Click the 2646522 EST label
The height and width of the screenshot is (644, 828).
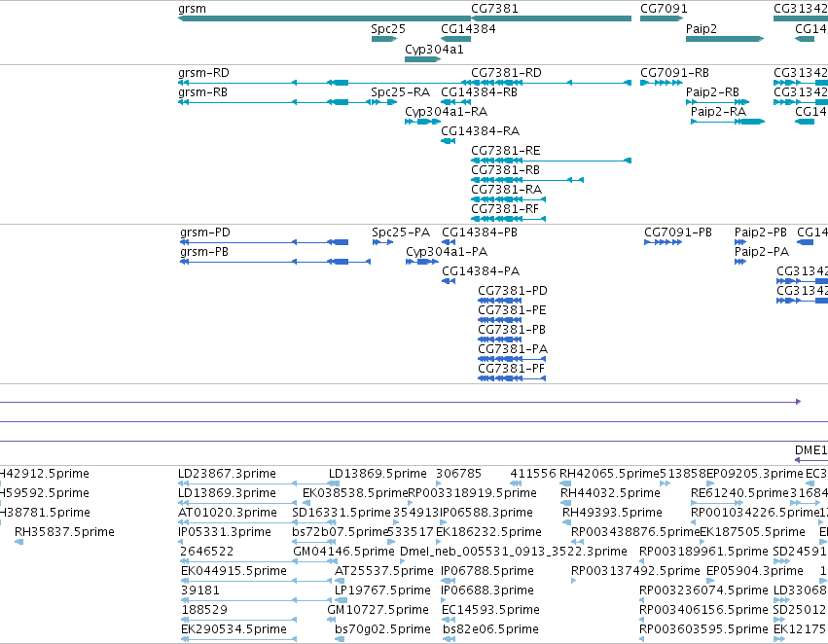[x=206, y=552]
